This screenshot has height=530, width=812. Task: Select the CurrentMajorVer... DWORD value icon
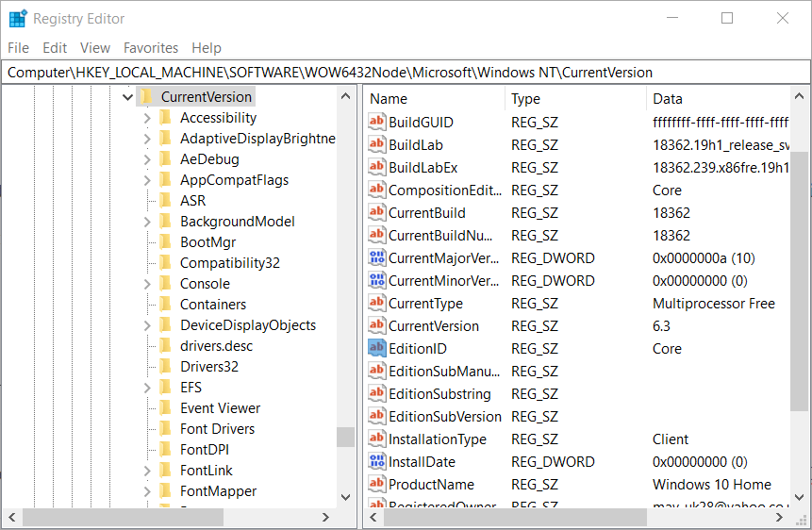tap(377, 257)
